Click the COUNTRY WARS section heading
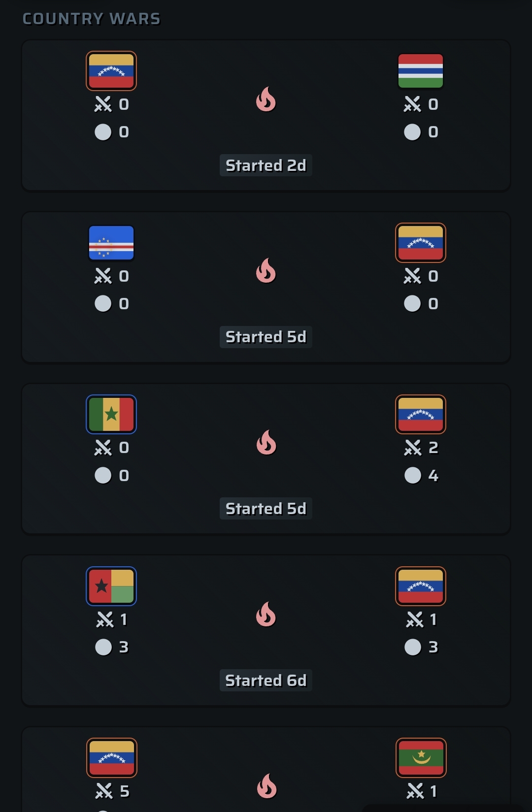Viewport: 532px width, 812px height. 92,19
